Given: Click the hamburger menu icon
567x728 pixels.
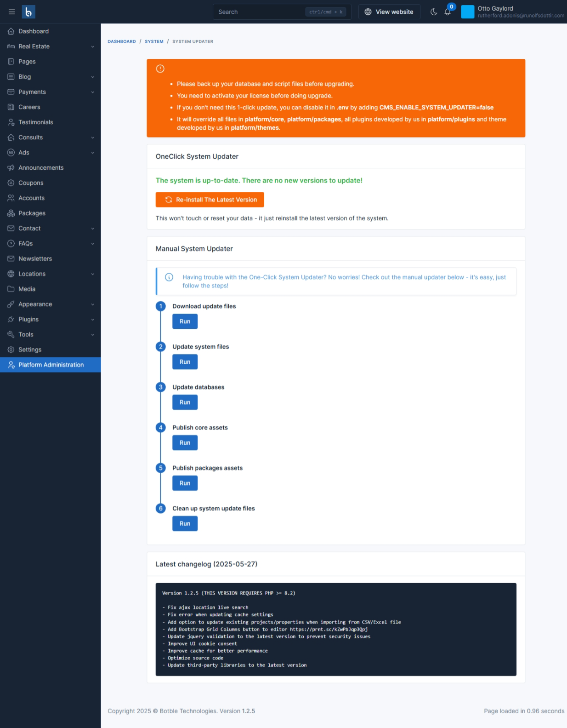Looking at the screenshot, I should click(11, 12).
